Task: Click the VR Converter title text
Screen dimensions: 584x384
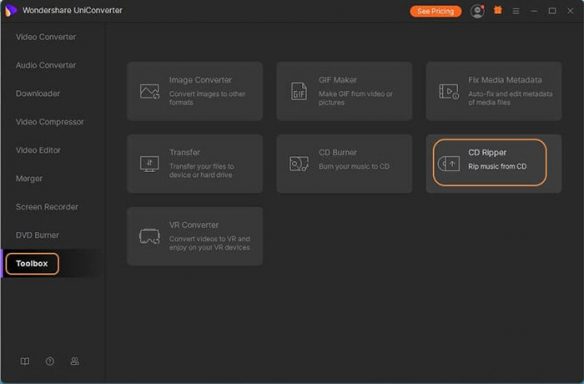Action: pyautogui.click(x=194, y=225)
